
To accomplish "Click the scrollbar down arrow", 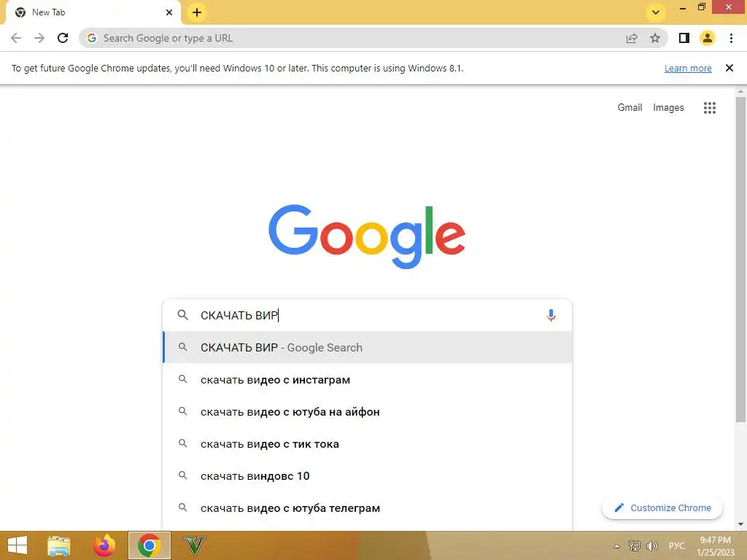I will click(x=740, y=524).
